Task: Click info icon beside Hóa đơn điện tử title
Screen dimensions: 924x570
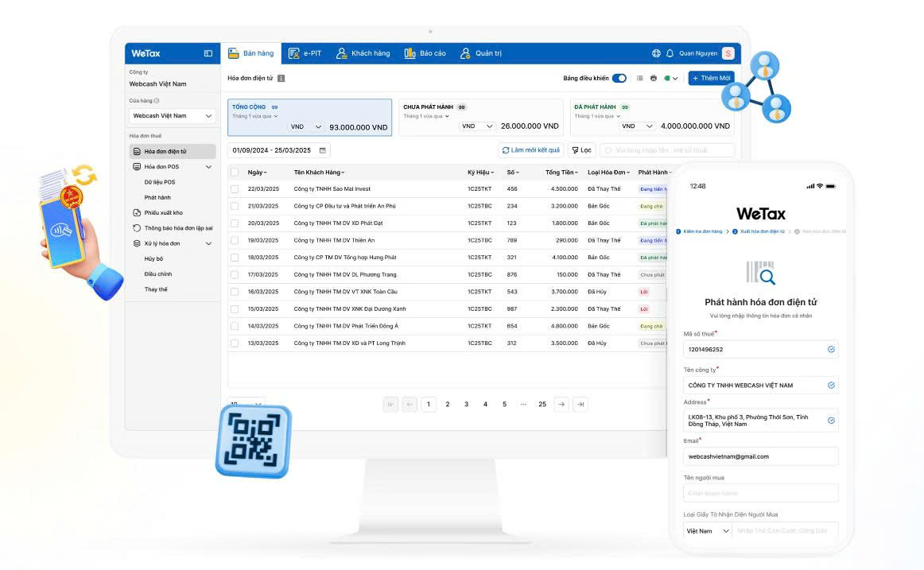Action: [x=281, y=79]
